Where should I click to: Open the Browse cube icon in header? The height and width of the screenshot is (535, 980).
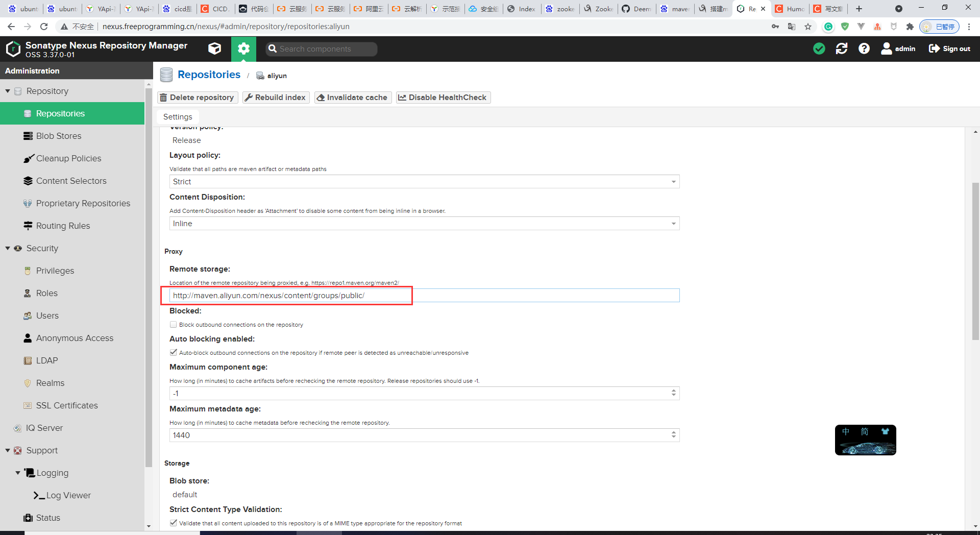[x=214, y=48]
